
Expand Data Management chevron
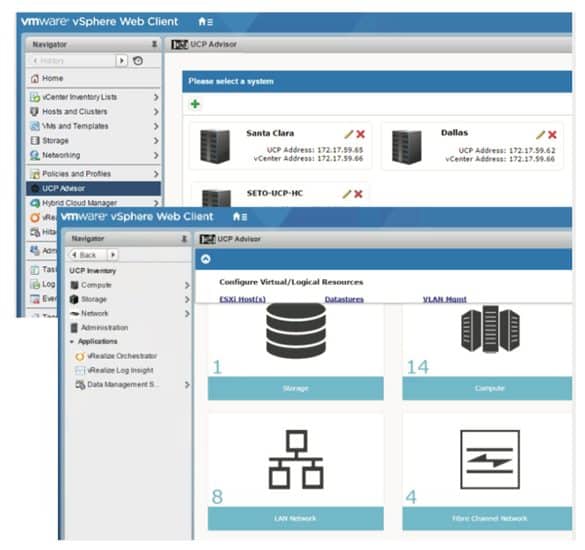(187, 385)
